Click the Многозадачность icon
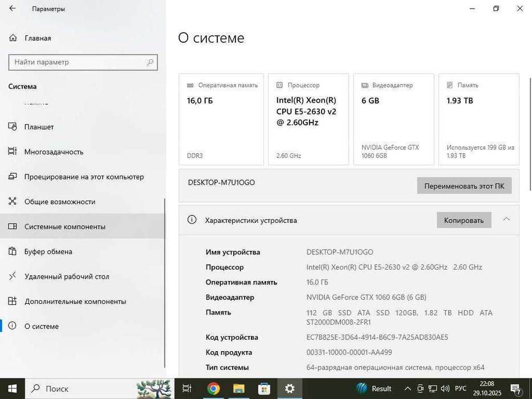Image resolution: width=532 pixels, height=399 pixels. (x=13, y=151)
